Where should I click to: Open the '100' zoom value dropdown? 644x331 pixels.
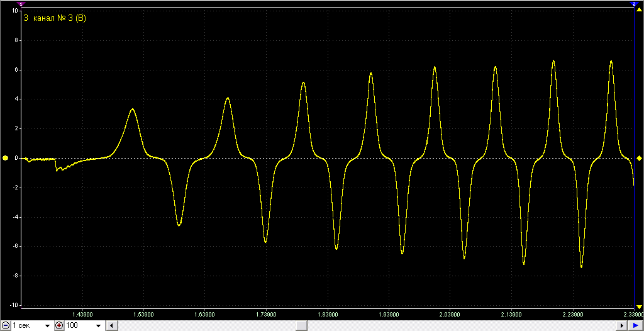point(99,326)
